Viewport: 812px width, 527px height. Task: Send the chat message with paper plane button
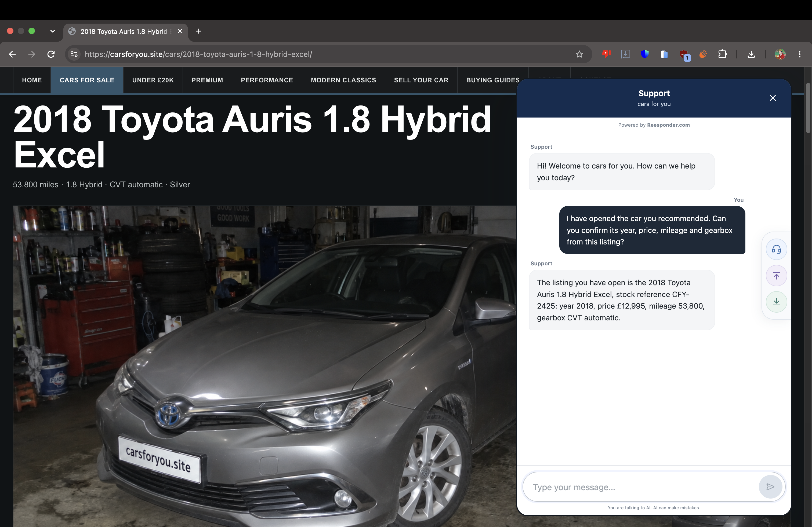770,487
